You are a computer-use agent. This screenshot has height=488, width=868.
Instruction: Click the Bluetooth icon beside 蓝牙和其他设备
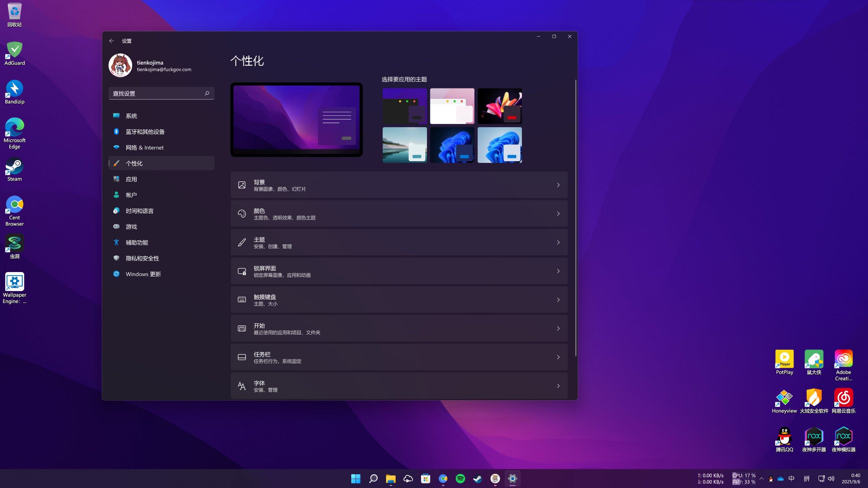pyautogui.click(x=116, y=131)
